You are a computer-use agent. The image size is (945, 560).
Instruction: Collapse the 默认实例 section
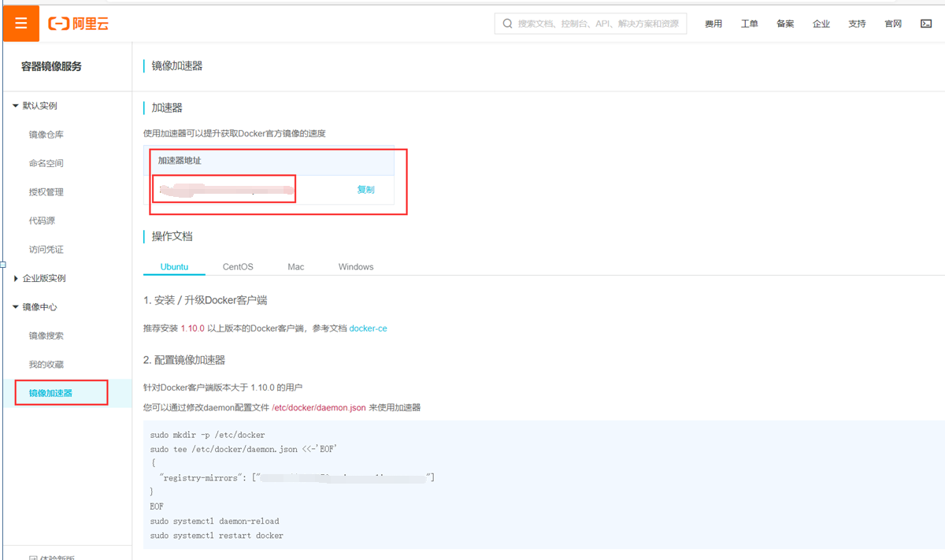point(35,106)
